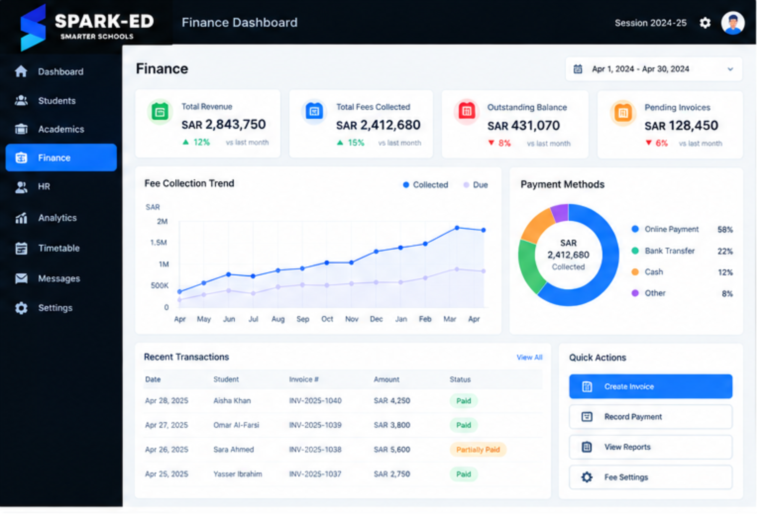Click the home icon beside Dashboard

tap(21, 71)
